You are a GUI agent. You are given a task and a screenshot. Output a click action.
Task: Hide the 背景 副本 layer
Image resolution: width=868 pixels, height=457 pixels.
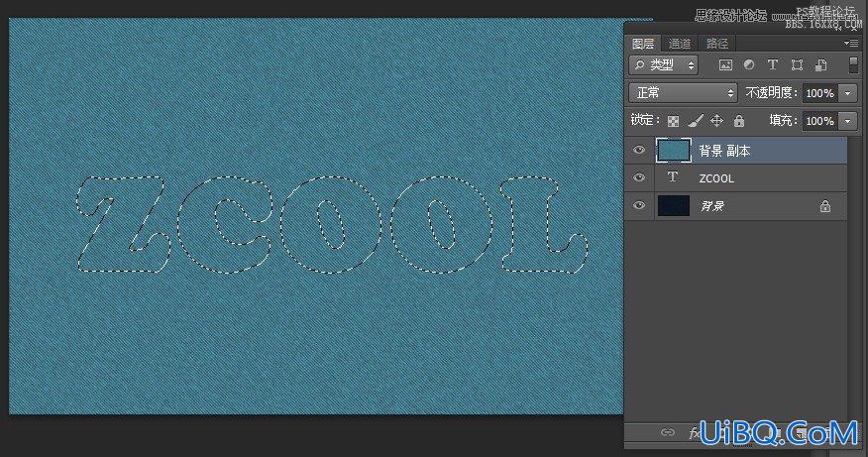point(639,150)
